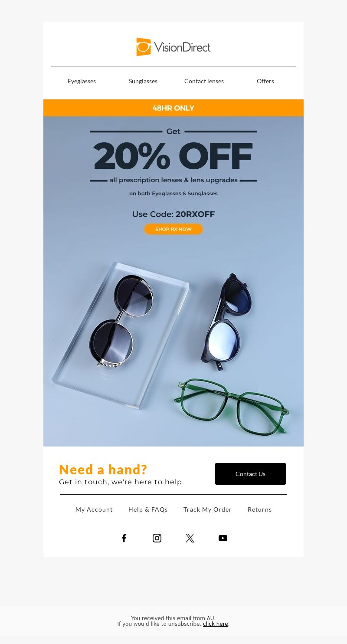
Task: Visit the X (Twitter) profile icon
Action: (190, 538)
